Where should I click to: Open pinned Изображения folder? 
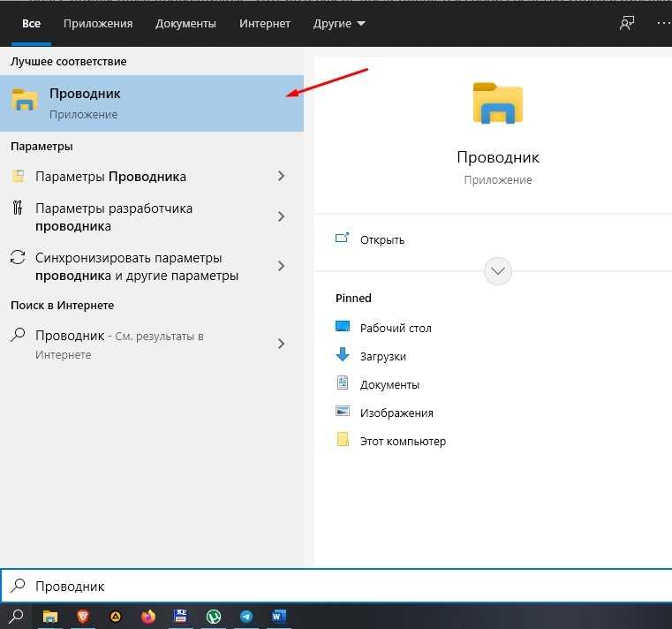point(396,413)
